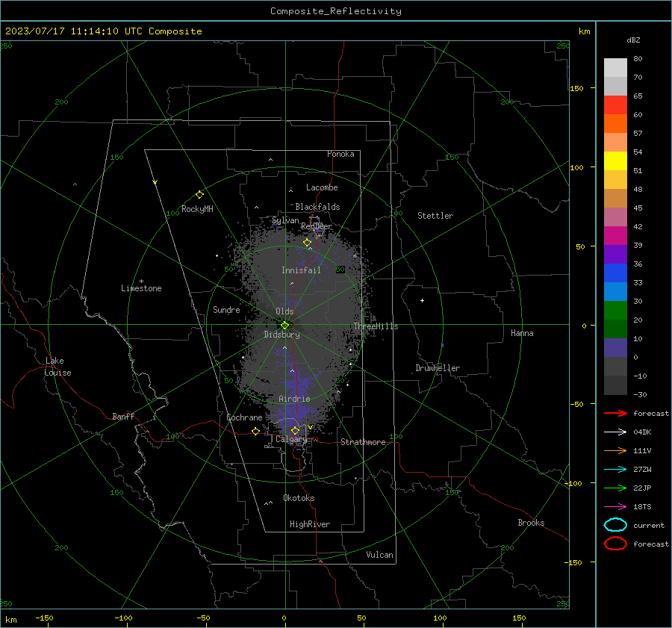Click the Sundre town label
This screenshot has height=628, width=672.
point(226,309)
